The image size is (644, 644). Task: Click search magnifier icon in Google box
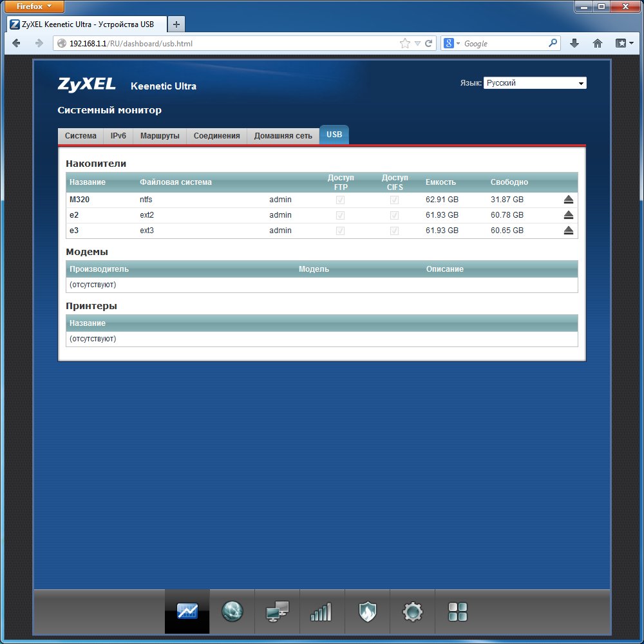pos(553,43)
